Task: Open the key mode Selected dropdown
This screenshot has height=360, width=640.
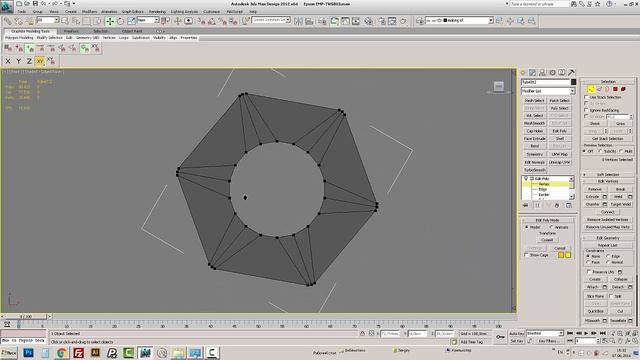Action: point(545,333)
